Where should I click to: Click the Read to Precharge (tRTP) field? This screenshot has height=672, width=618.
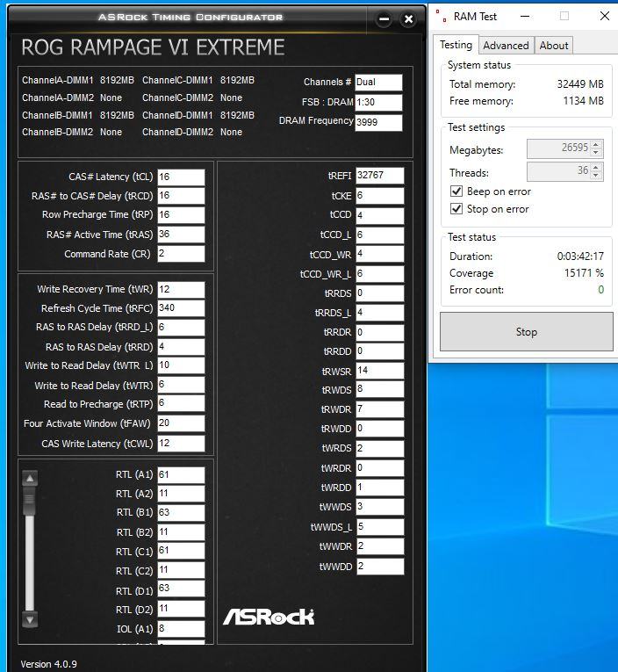pos(181,404)
